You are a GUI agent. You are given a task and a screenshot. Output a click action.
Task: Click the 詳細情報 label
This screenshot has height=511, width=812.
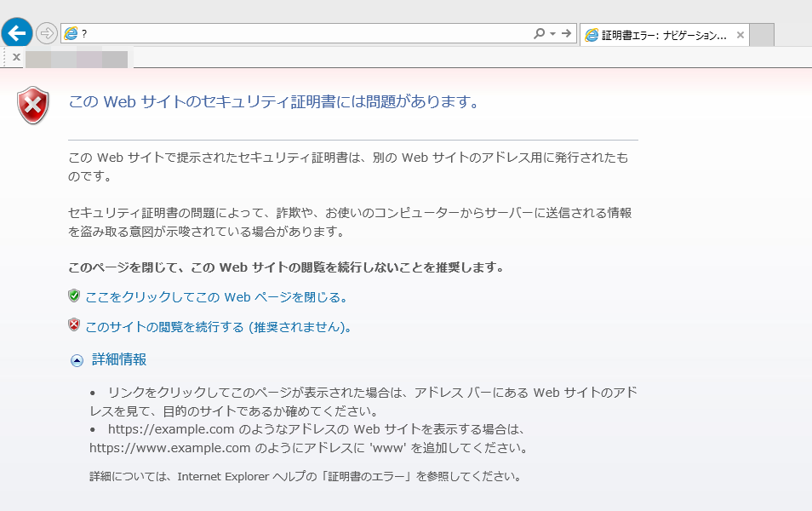point(119,359)
